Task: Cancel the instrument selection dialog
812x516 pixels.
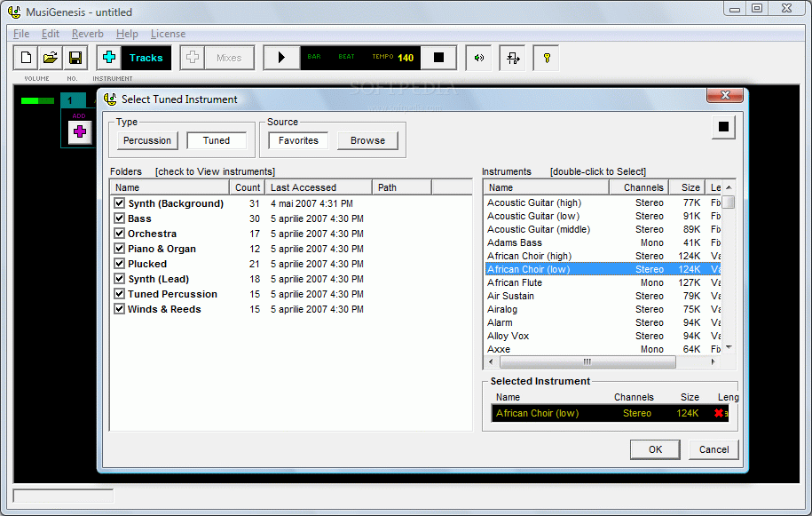Action: tap(713, 449)
